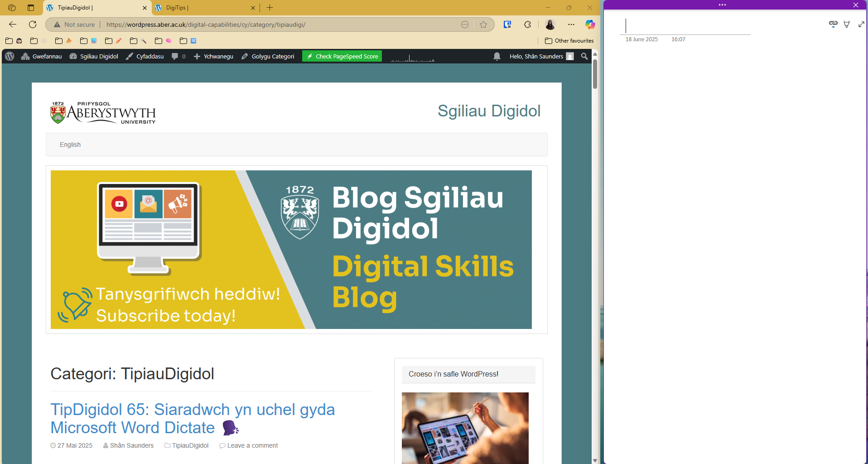This screenshot has width=868, height=464.
Task: Toggle the vertical tabs tab actions button
Action: 31,8
